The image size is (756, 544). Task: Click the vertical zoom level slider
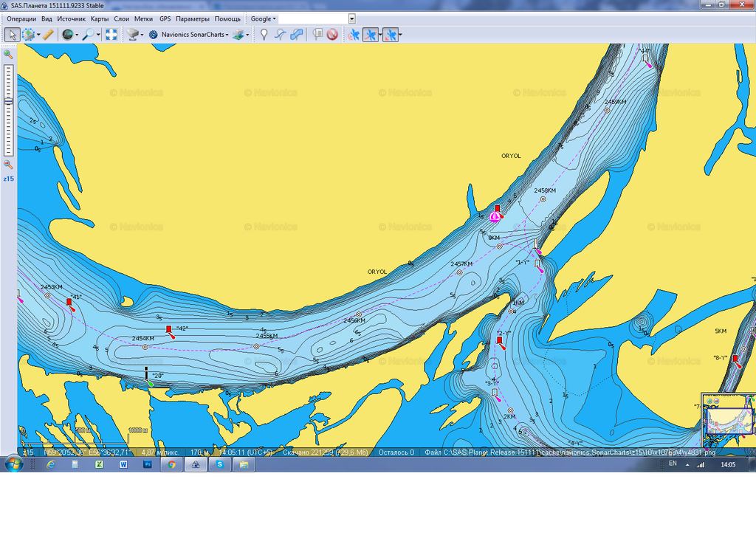pos(8,110)
